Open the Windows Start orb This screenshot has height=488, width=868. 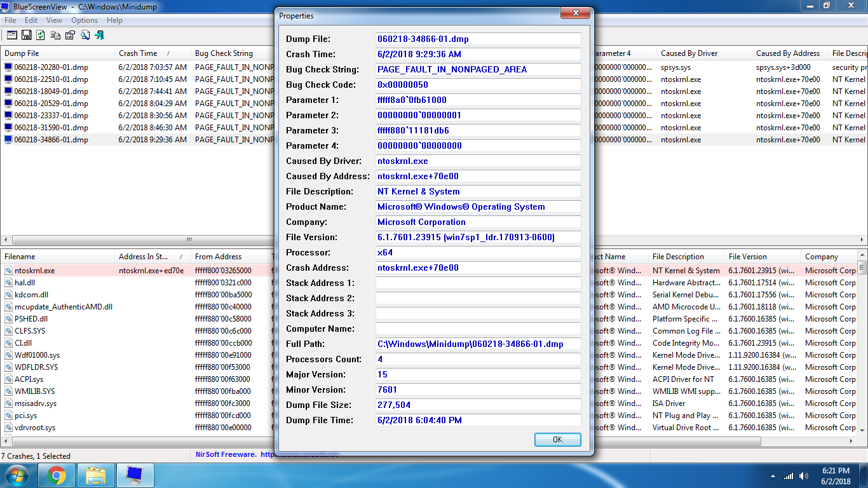click(17, 475)
